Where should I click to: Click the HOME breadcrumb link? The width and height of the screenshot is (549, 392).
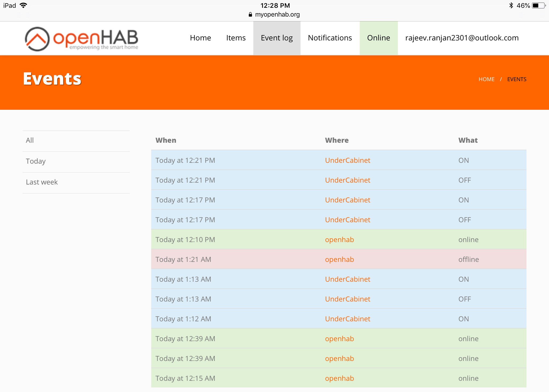click(486, 79)
